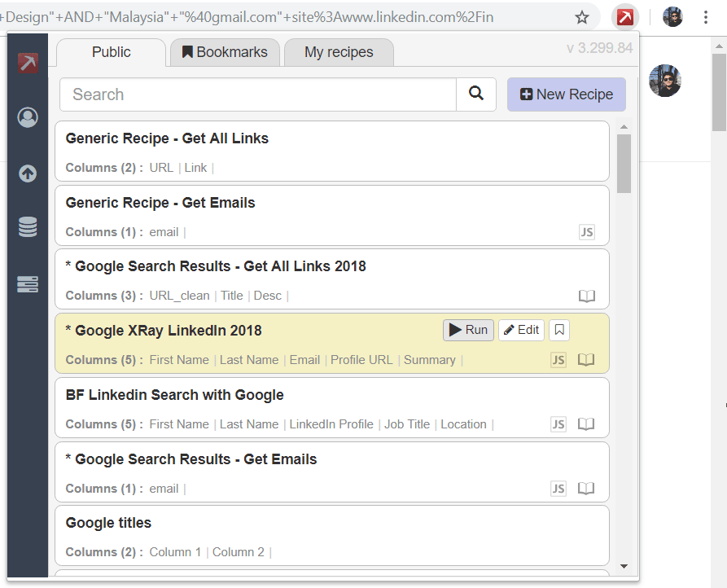
Task: Click the Profile URL column label
Action: [x=361, y=360]
